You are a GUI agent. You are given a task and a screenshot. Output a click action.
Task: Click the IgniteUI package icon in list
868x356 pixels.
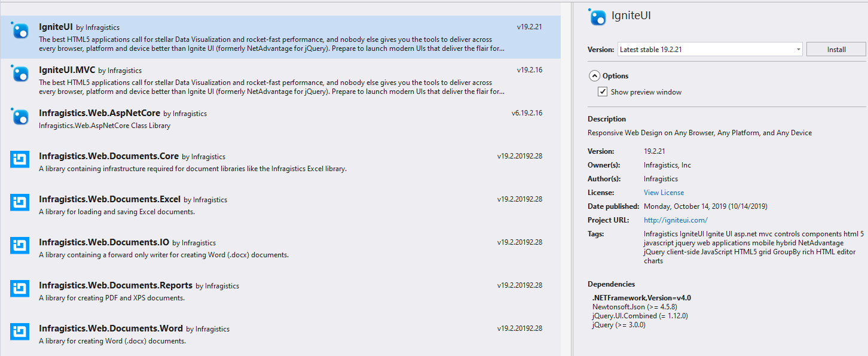[x=20, y=31]
